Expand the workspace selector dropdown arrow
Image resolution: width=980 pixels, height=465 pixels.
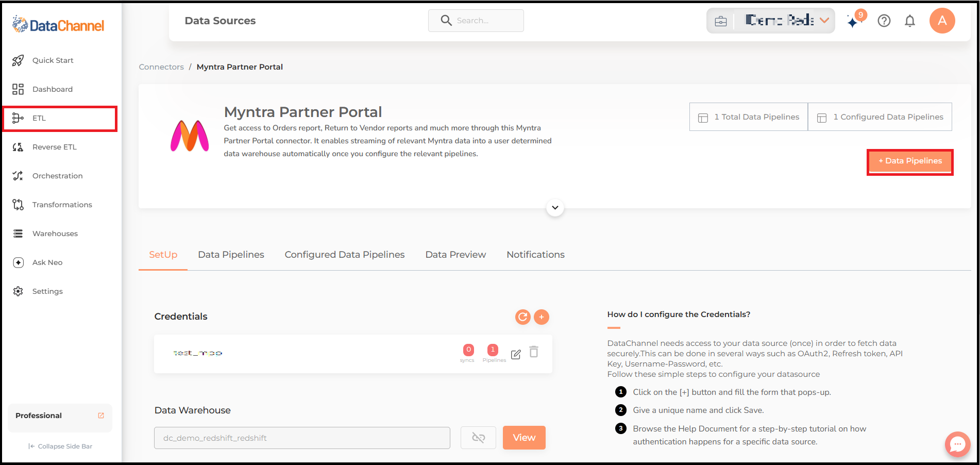tap(824, 21)
